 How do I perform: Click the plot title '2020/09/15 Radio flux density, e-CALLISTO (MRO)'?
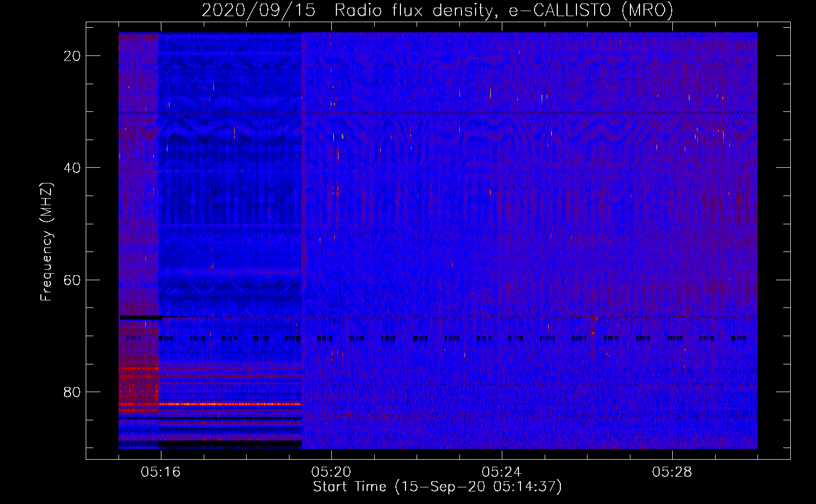pos(437,10)
